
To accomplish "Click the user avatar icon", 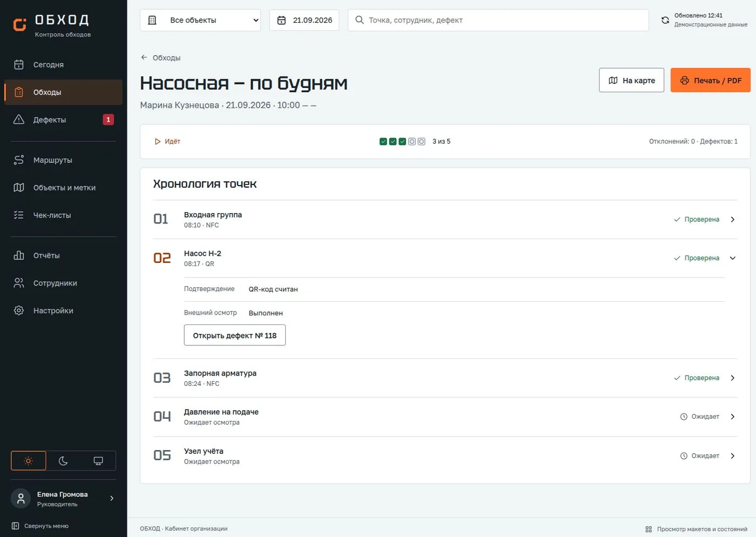I will pos(21,499).
